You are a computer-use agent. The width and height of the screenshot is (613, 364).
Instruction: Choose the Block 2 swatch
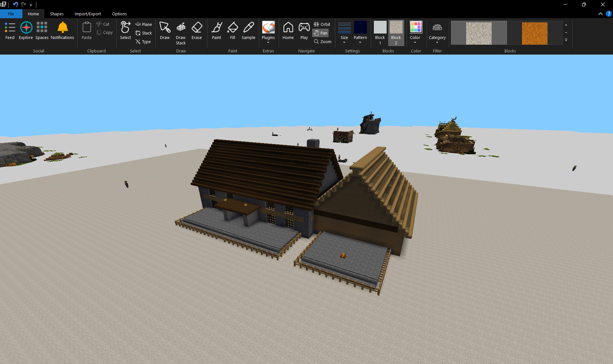tap(396, 33)
